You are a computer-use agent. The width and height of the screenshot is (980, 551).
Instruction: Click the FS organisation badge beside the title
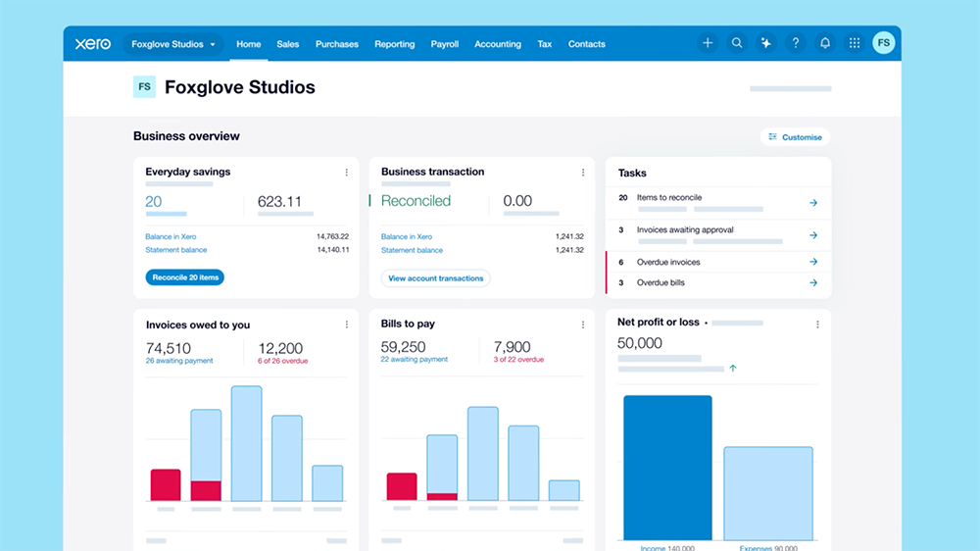[x=144, y=87]
